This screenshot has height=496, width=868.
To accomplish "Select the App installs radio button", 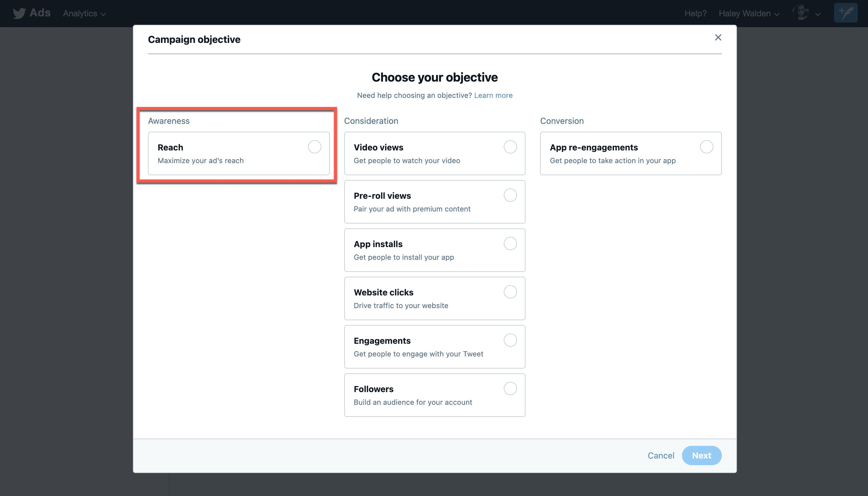I will (510, 243).
